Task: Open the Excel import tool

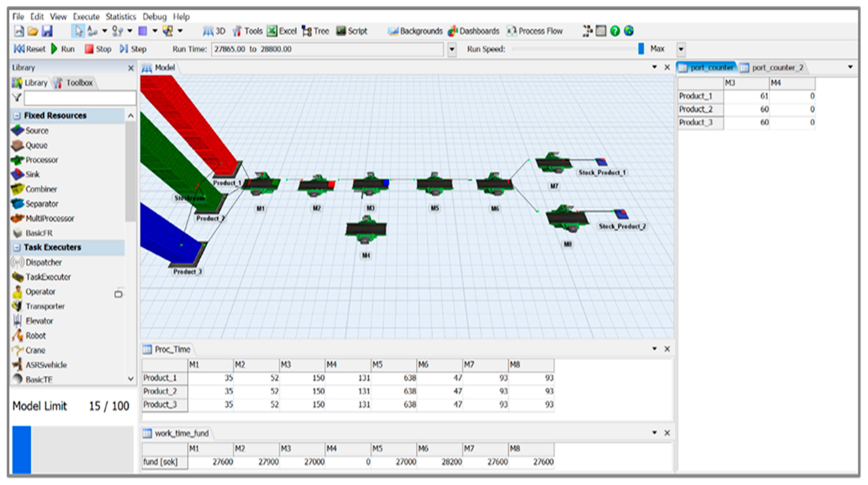Action: point(282,31)
